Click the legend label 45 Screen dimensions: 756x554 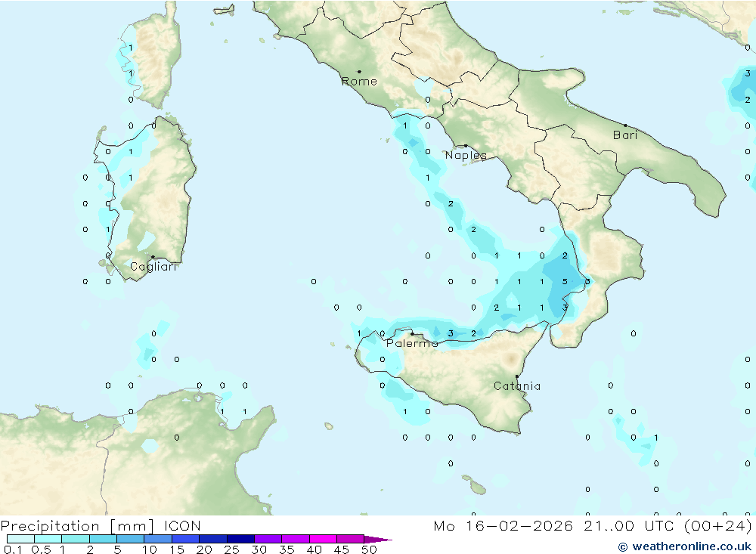342,549
